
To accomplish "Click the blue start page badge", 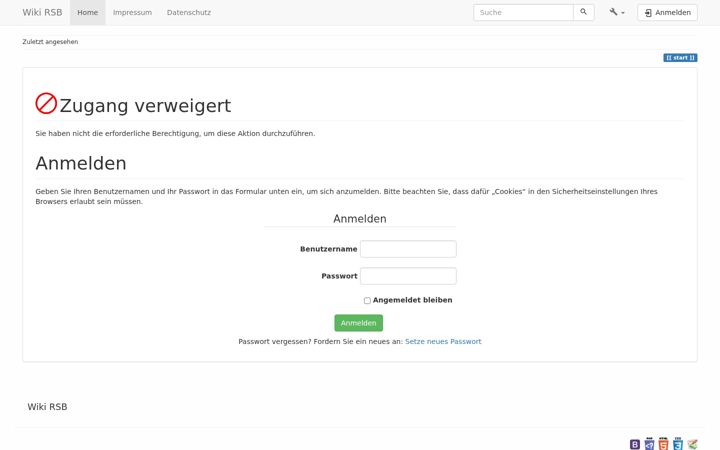I will [x=680, y=57].
